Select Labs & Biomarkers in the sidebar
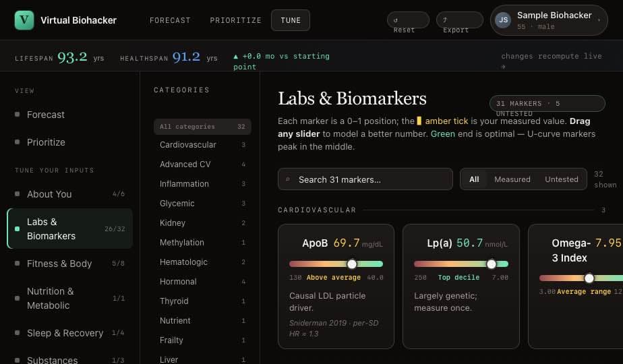The height and width of the screenshot is (364, 623). [70, 229]
